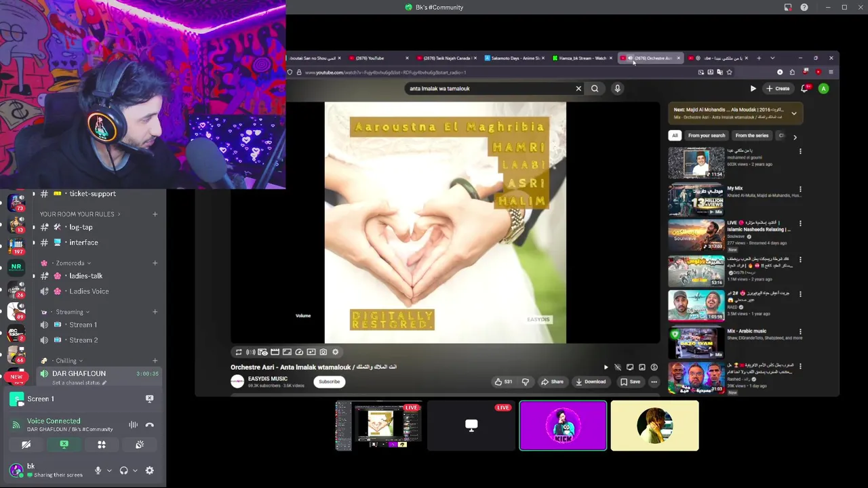The image size is (868, 488).
Task: Open noise suppression waveform icon
Action: point(133,425)
